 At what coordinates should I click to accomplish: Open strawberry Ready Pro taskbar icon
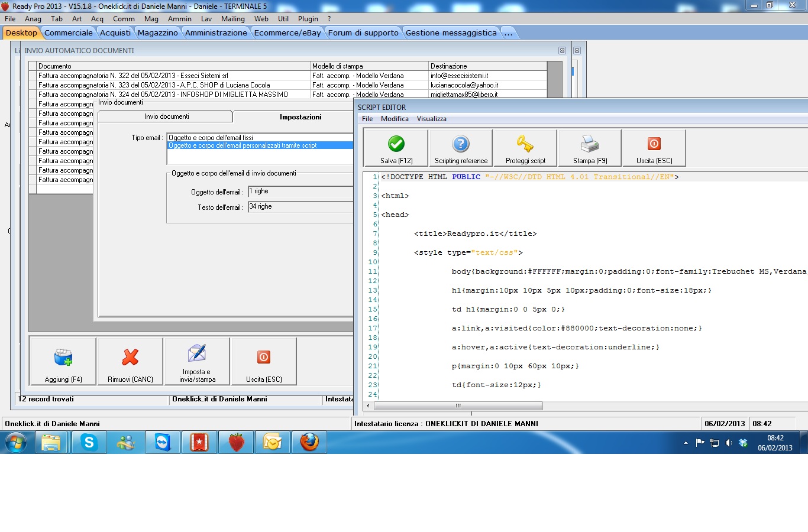tap(236, 442)
